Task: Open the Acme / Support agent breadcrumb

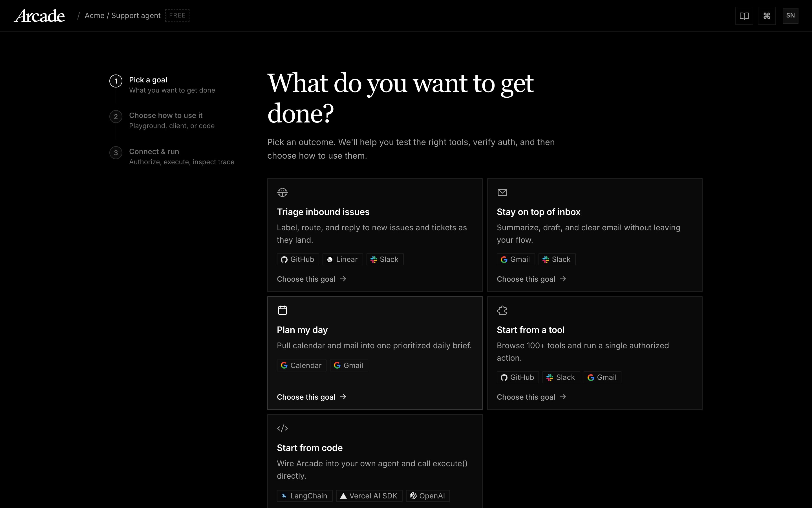Action: click(122, 16)
